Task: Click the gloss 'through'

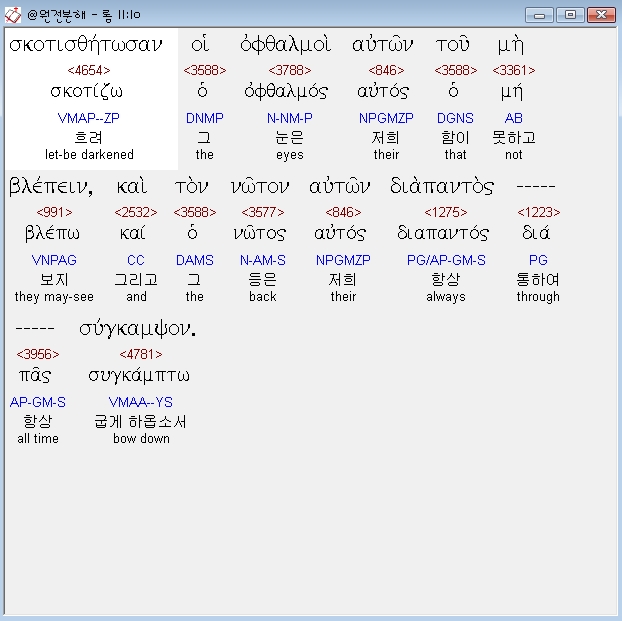Action: click(x=538, y=297)
